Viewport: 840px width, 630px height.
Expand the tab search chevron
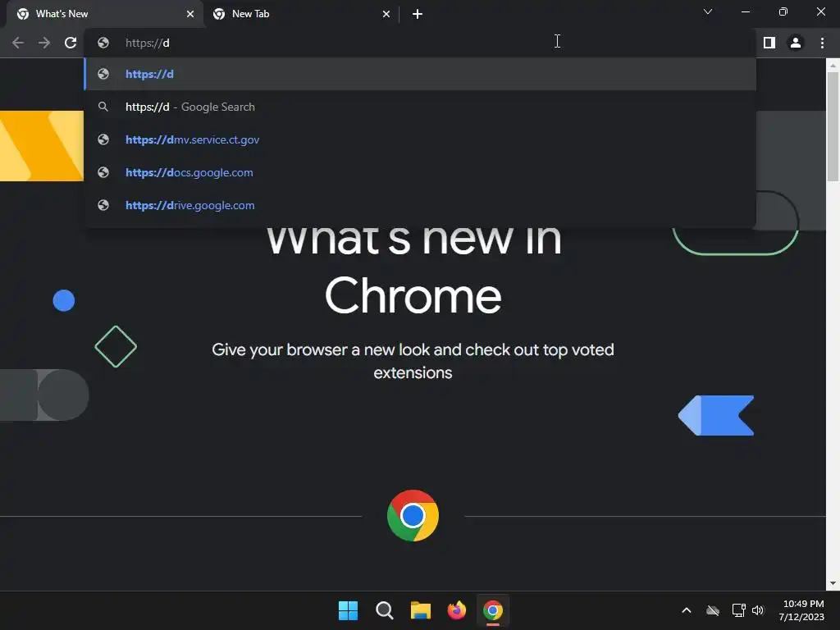[708, 11]
